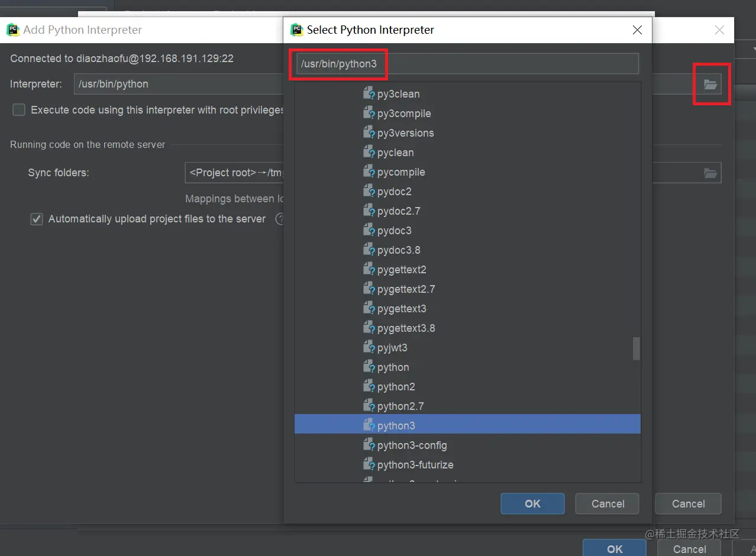This screenshot has height=556, width=756.
Task: Open Sync folders browse folder icon
Action: pyautogui.click(x=710, y=173)
